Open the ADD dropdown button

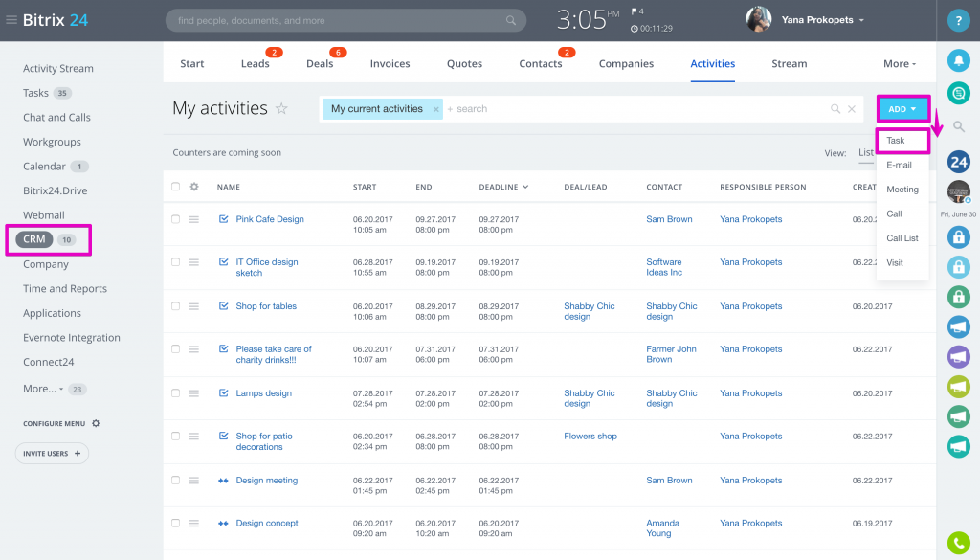click(x=902, y=109)
